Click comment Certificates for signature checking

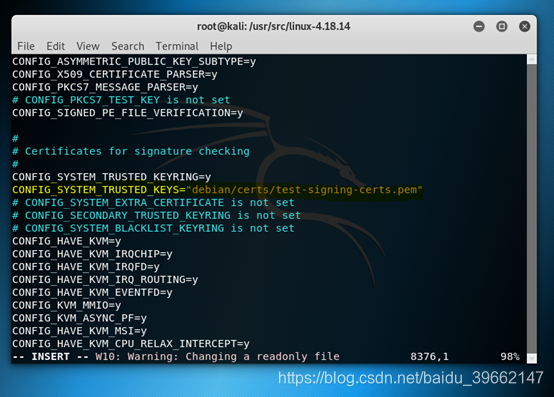131,151
